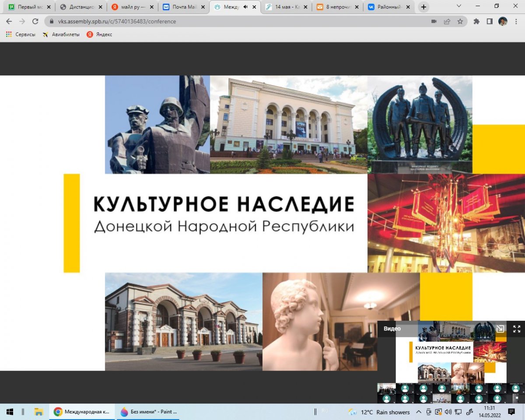This screenshot has height=420, width=525.
Task: Close the '8 непрочит' tab
Action: [357, 7]
